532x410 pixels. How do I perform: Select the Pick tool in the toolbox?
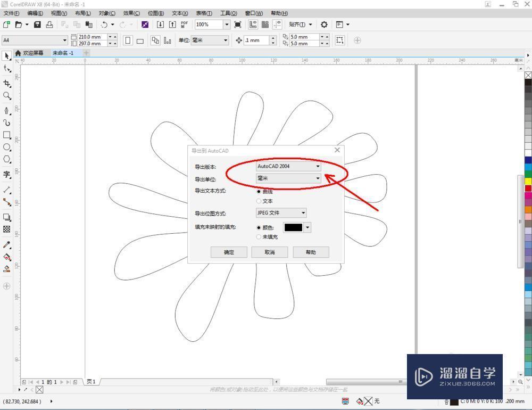coord(7,56)
